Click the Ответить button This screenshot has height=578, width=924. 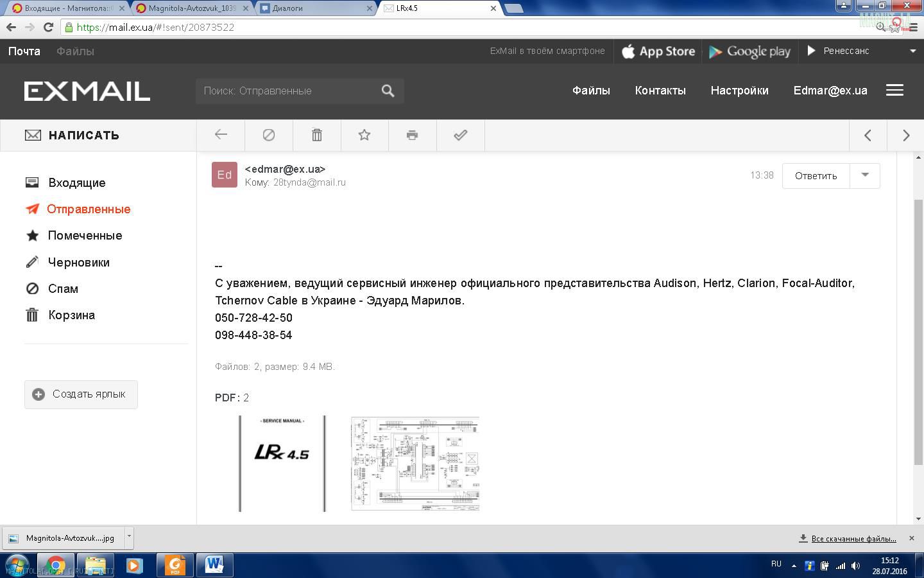tap(816, 176)
